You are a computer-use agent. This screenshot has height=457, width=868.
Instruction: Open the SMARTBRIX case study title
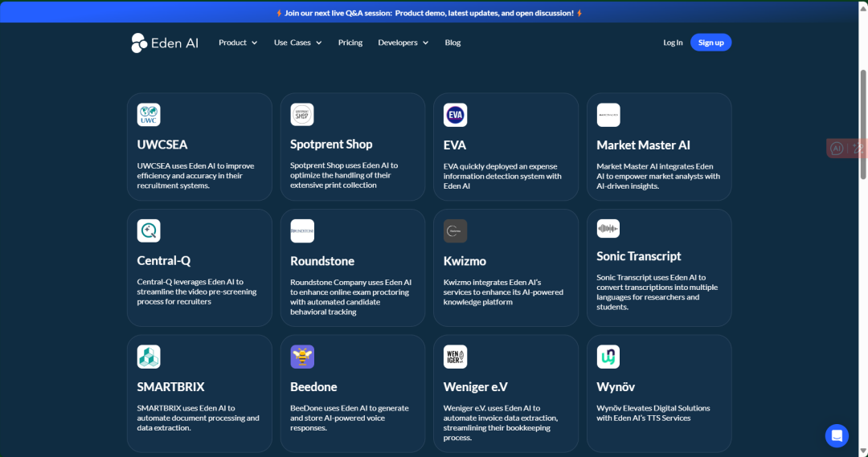click(x=170, y=387)
